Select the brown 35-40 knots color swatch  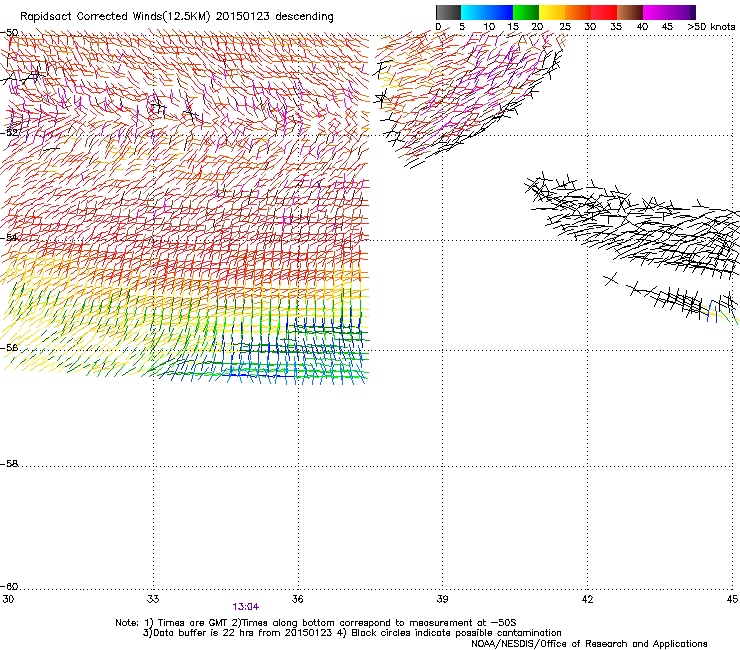630,12
